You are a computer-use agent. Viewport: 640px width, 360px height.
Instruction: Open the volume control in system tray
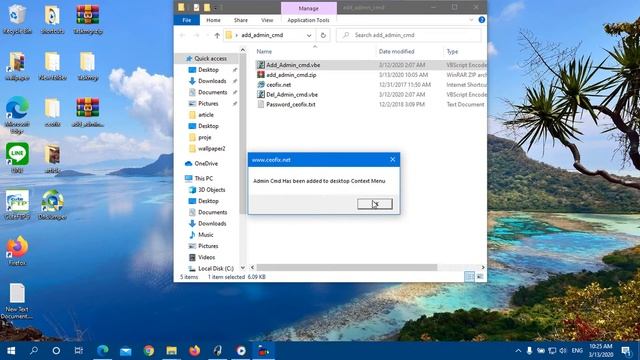563,351
